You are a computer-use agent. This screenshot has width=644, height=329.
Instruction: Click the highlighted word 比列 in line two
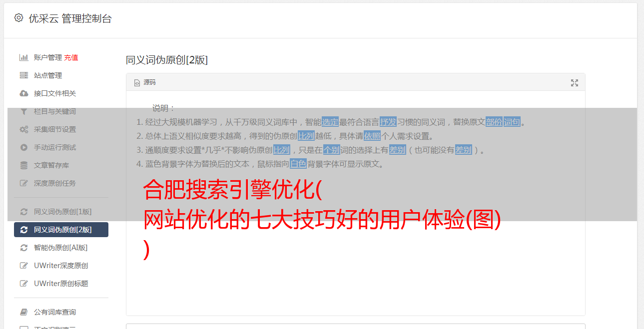tap(306, 136)
